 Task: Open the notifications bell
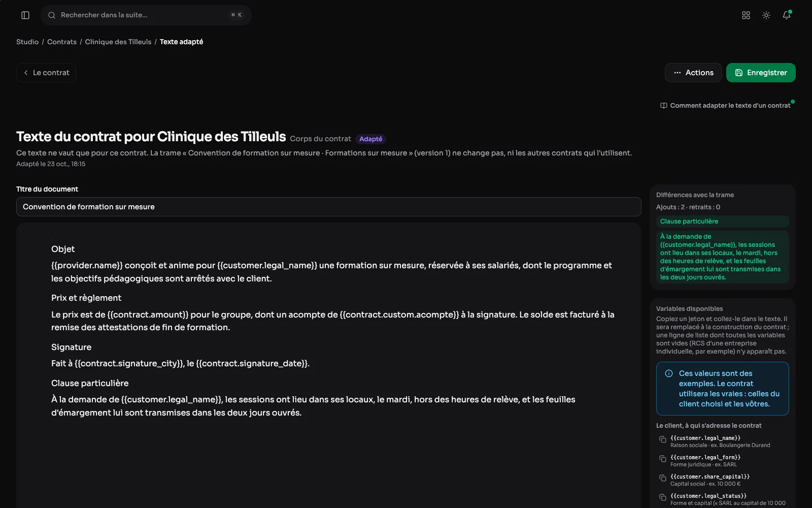point(787,15)
